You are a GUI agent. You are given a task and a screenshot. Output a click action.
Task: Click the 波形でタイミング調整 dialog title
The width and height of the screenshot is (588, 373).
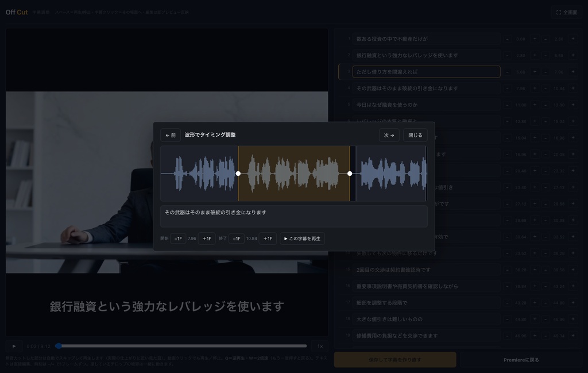coord(210,134)
